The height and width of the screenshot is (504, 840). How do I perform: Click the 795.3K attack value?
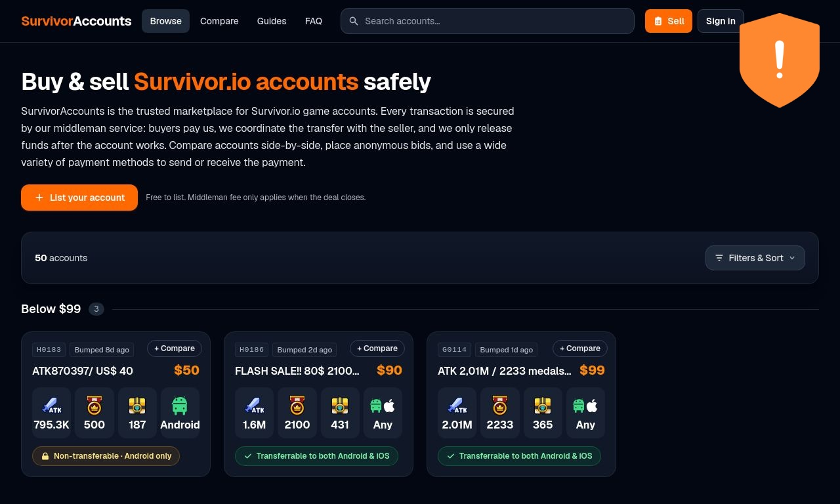[52, 425]
